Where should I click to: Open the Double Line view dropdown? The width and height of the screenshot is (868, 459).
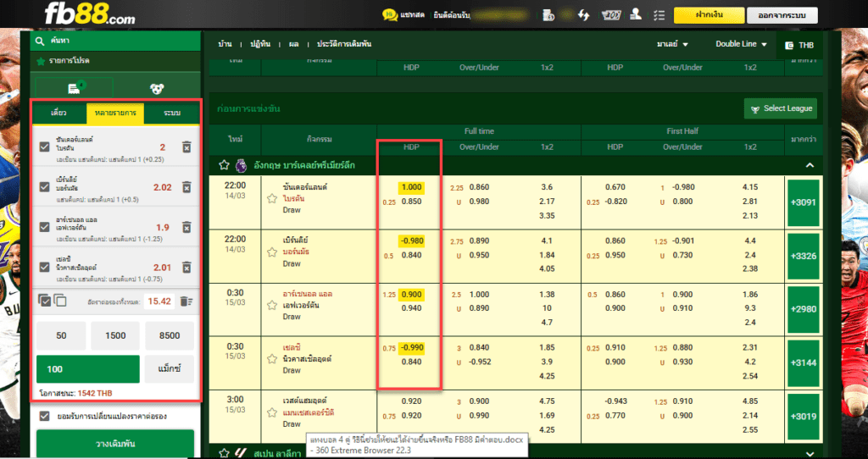pos(741,44)
